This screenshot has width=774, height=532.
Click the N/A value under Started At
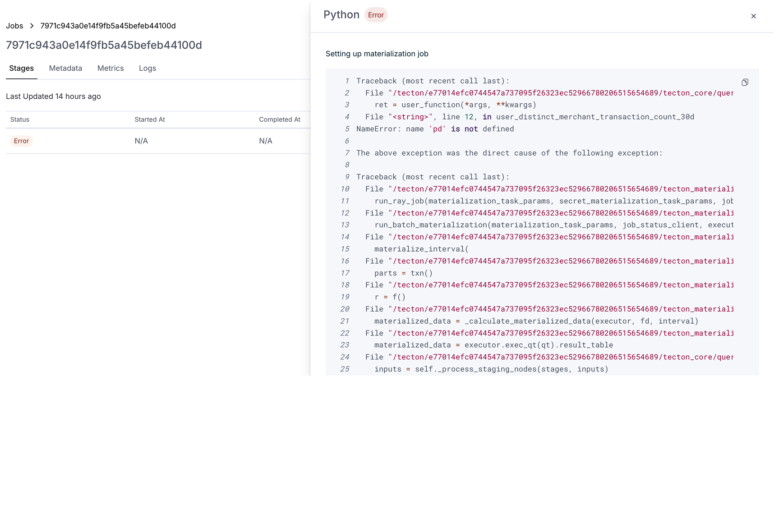click(141, 141)
